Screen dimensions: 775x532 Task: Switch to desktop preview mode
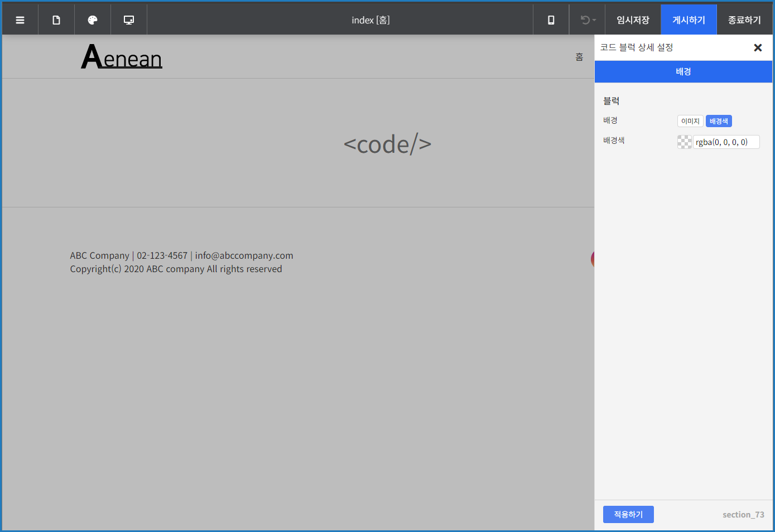(129, 20)
